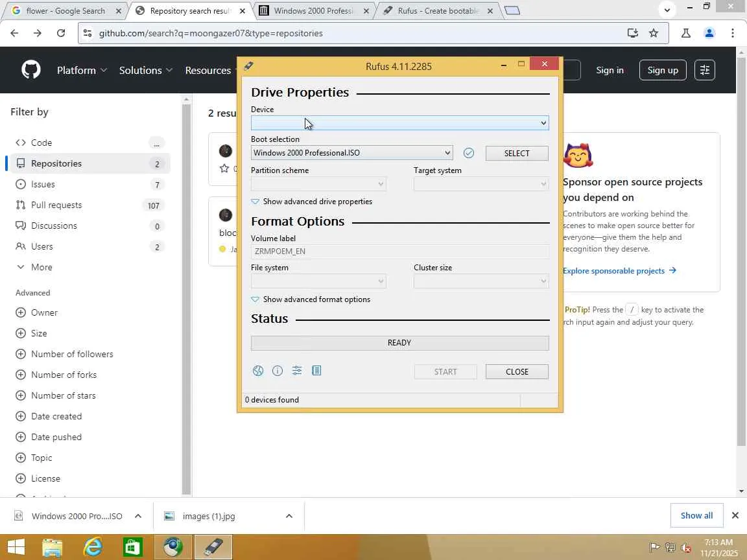747x560 pixels.
Task: Open the Partition scheme dropdown
Action: (318, 184)
